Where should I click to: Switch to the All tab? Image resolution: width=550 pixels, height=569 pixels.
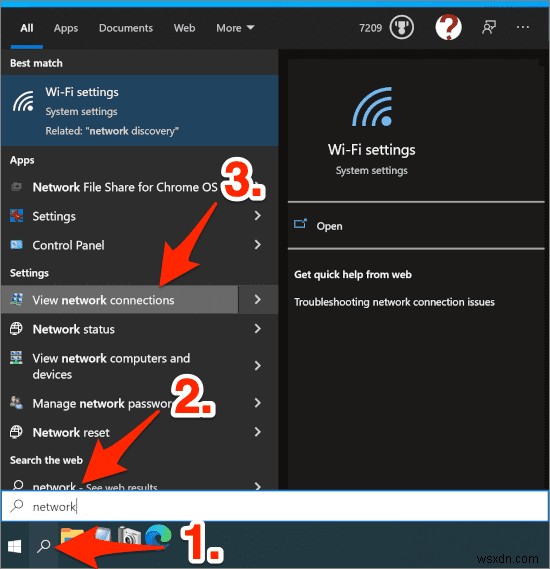pos(26,28)
